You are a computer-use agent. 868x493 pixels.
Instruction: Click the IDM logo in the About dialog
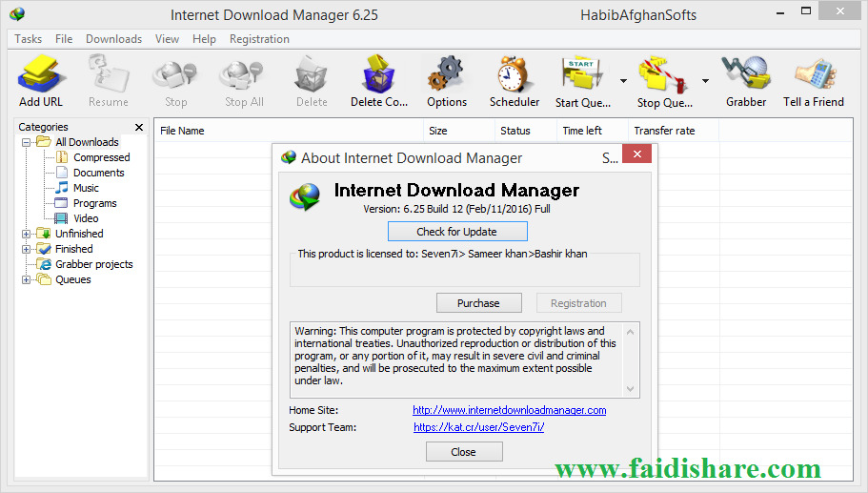click(305, 196)
